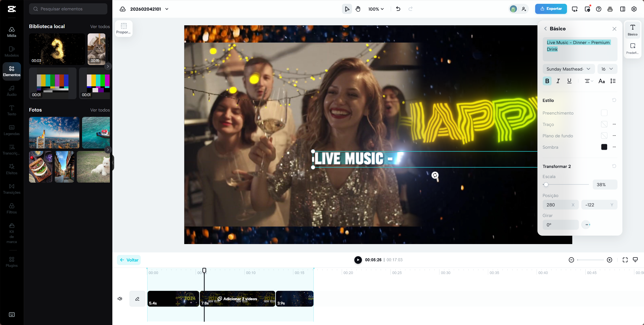Click the black Sombra color swatch
The width and height of the screenshot is (644, 325).
point(604,147)
